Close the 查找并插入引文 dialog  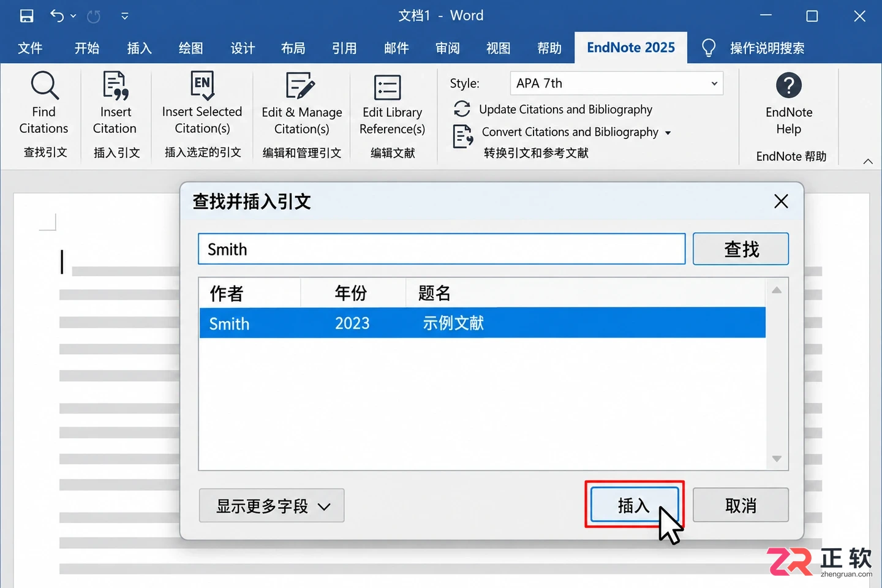click(x=781, y=201)
